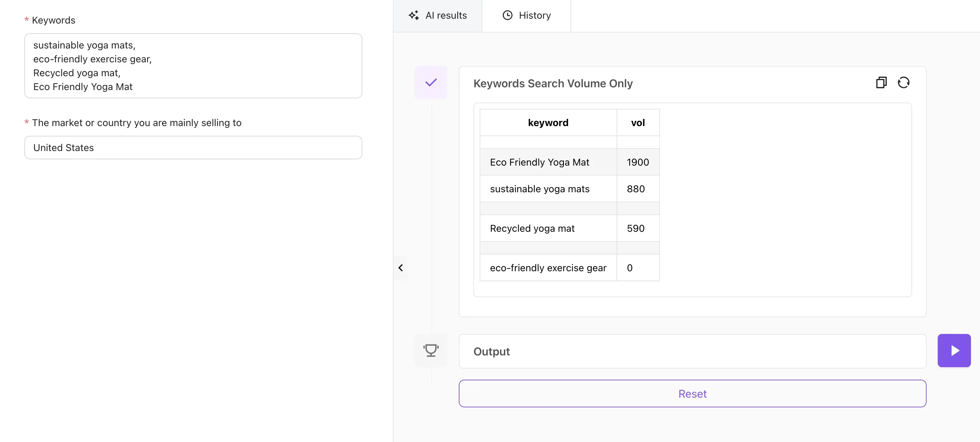Image resolution: width=980 pixels, height=442 pixels.
Task: Click the trophy icon beside Output
Action: point(431,350)
